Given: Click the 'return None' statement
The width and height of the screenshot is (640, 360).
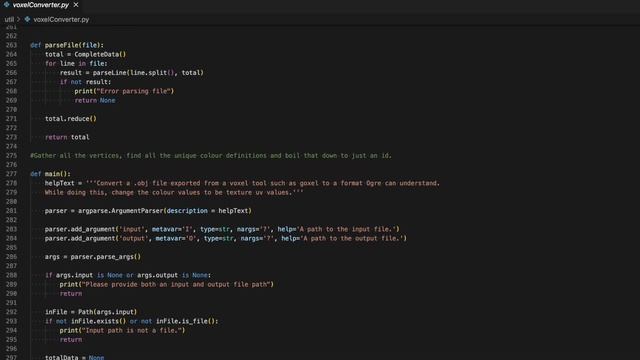Looking at the screenshot, I should [95, 100].
